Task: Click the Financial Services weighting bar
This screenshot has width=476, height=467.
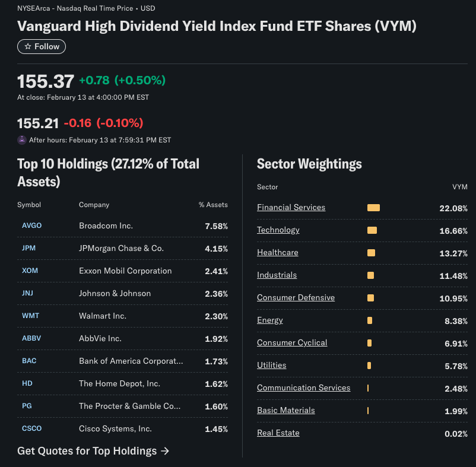Action: (373, 208)
